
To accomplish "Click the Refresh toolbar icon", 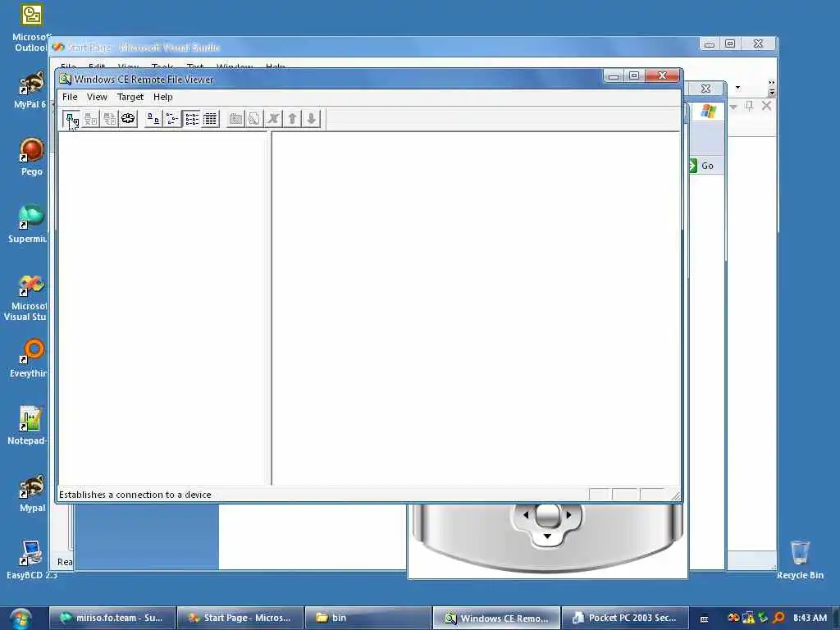I will (x=128, y=119).
